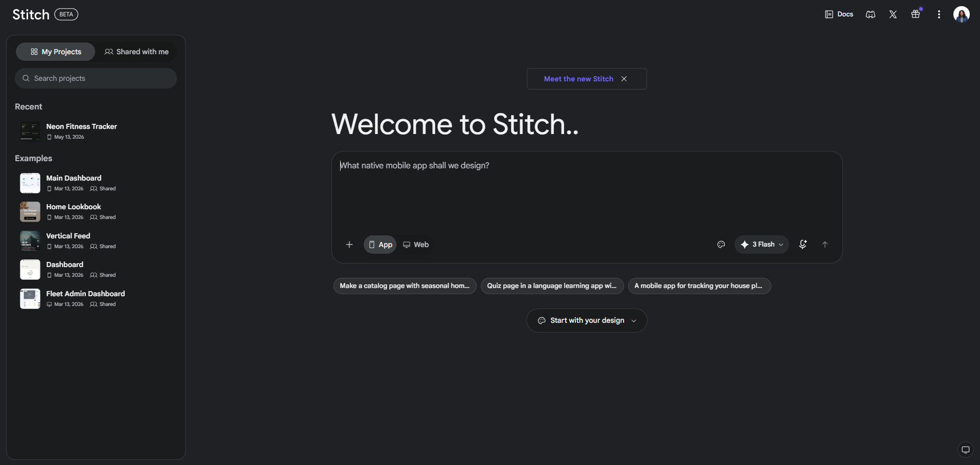Focus the Search projects field
This screenshot has width=980, height=465.
click(x=96, y=78)
